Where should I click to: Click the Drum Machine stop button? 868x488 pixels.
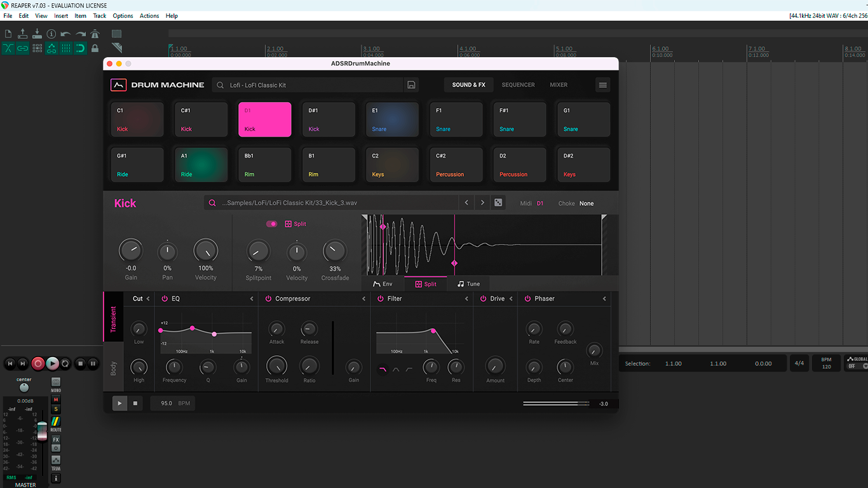pyautogui.click(x=135, y=403)
